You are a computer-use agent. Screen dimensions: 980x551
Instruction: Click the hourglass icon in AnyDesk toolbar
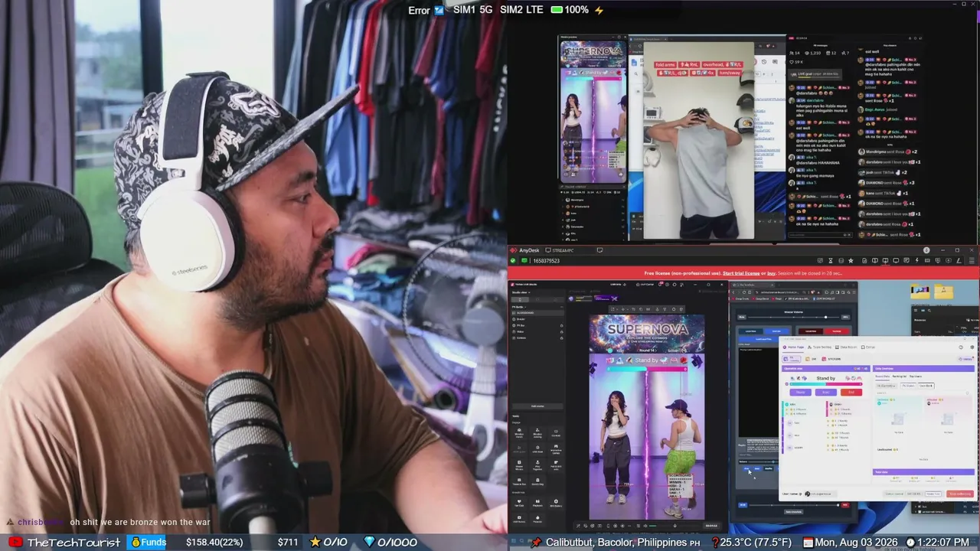tap(830, 261)
